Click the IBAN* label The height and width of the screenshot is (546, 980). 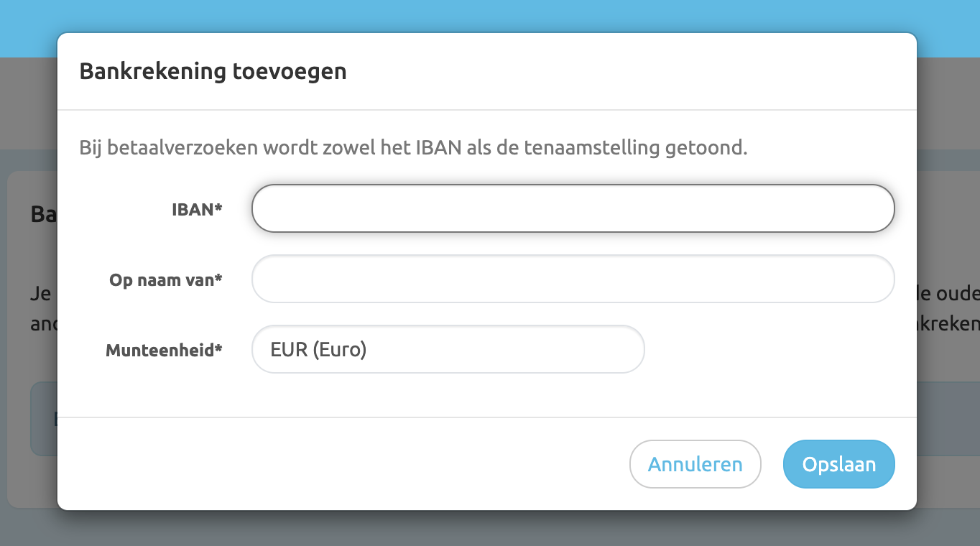coord(197,208)
